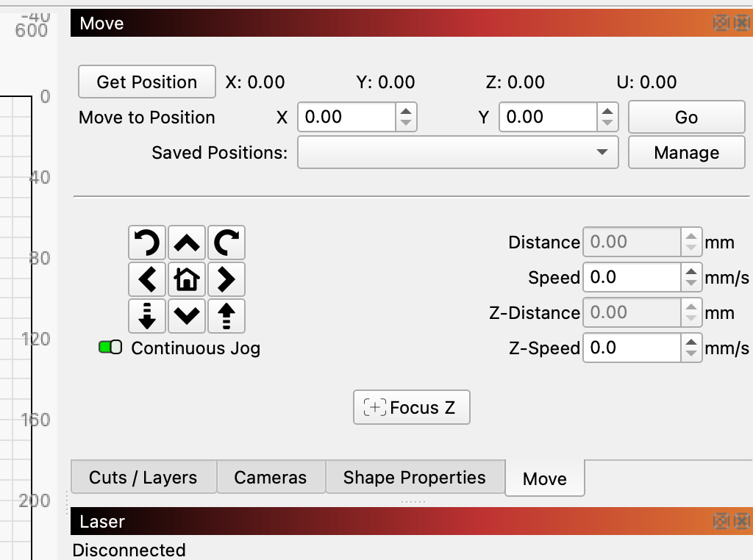Increase the Move to Position X value with the stepper
This screenshot has height=560, width=753.
(406, 111)
